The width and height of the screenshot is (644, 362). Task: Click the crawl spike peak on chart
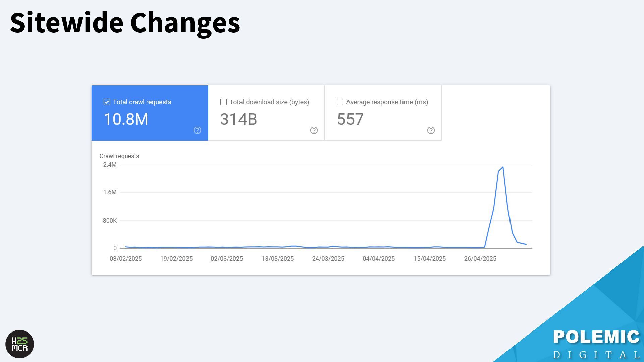[x=503, y=167]
